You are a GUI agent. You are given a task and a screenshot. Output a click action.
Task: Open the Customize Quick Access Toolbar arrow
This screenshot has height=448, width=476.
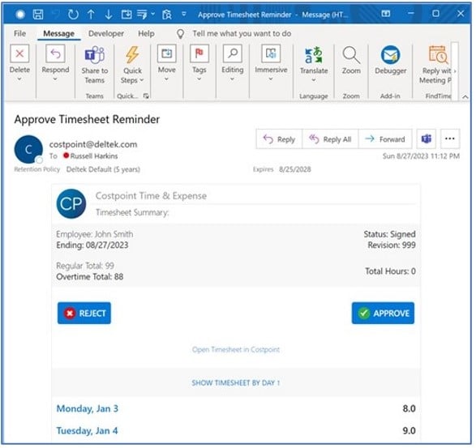click(x=184, y=14)
